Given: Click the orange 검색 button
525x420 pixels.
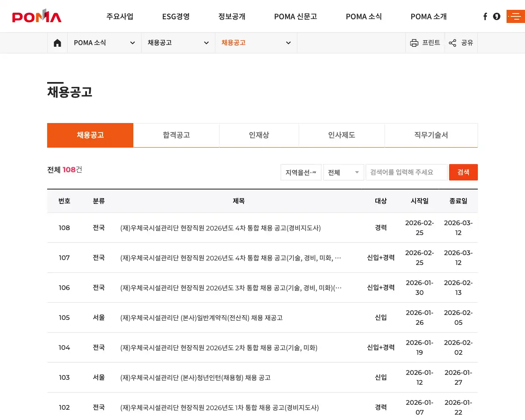Looking at the screenshot, I should pos(463,172).
